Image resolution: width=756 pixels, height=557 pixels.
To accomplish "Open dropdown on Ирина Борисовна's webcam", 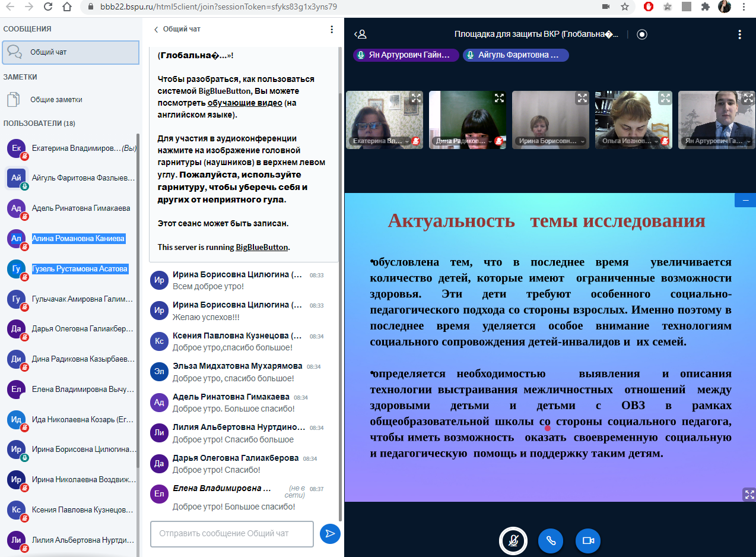I will tap(582, 141).
